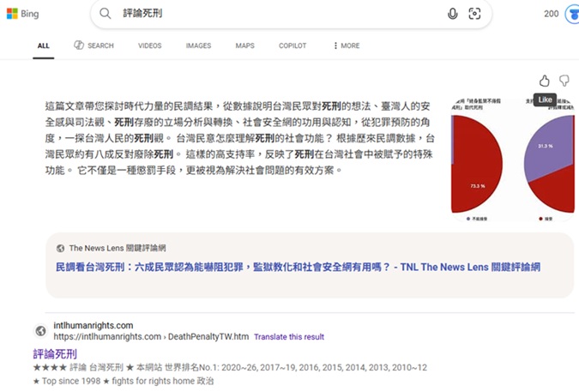This screenshot has width=579, height=392.
Task: Click the Bing logo
Action: [x=24, y=14]
